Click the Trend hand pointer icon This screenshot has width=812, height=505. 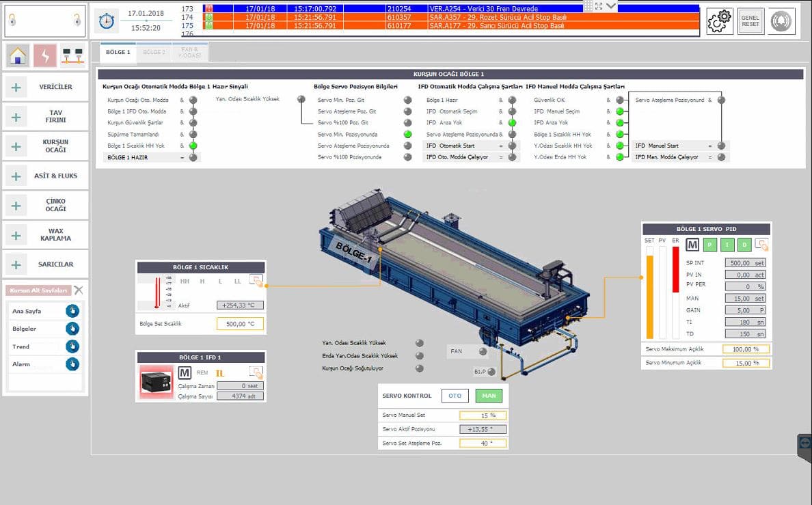tap(72, 346)
